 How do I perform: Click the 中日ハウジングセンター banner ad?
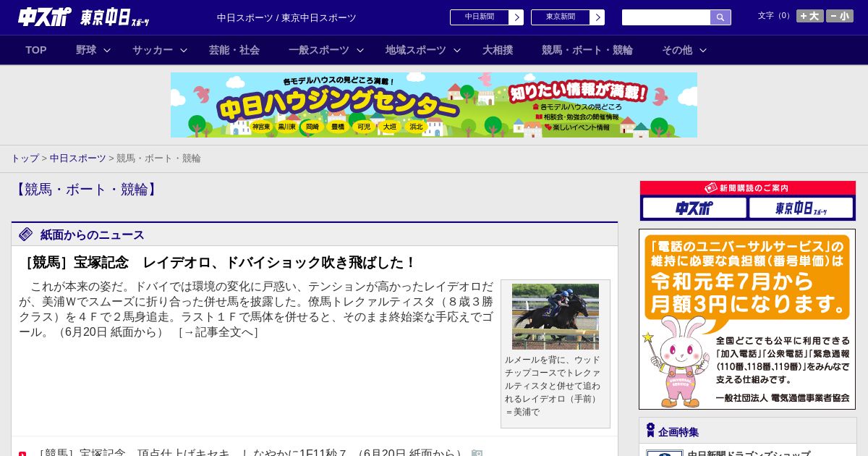(434, 105)
